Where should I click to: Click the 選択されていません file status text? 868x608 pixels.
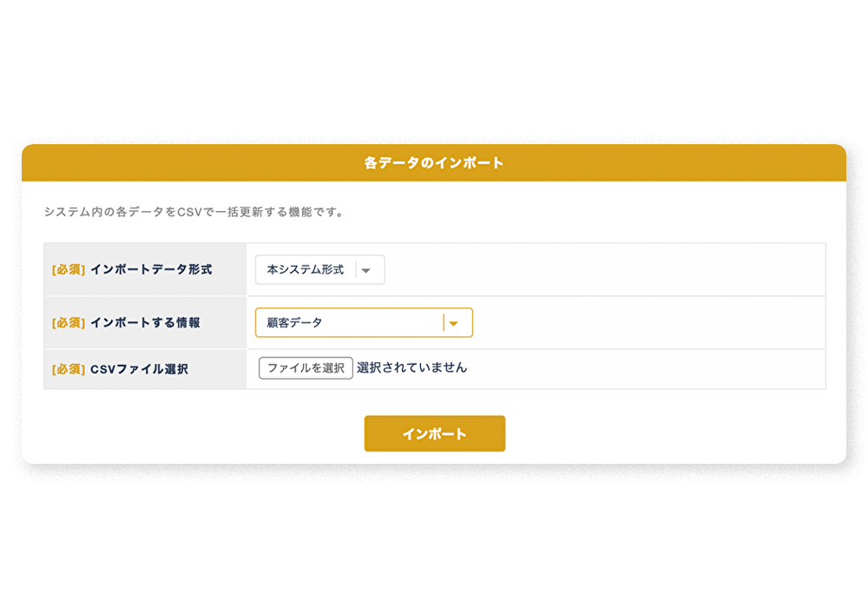click(x=411, y=367)
